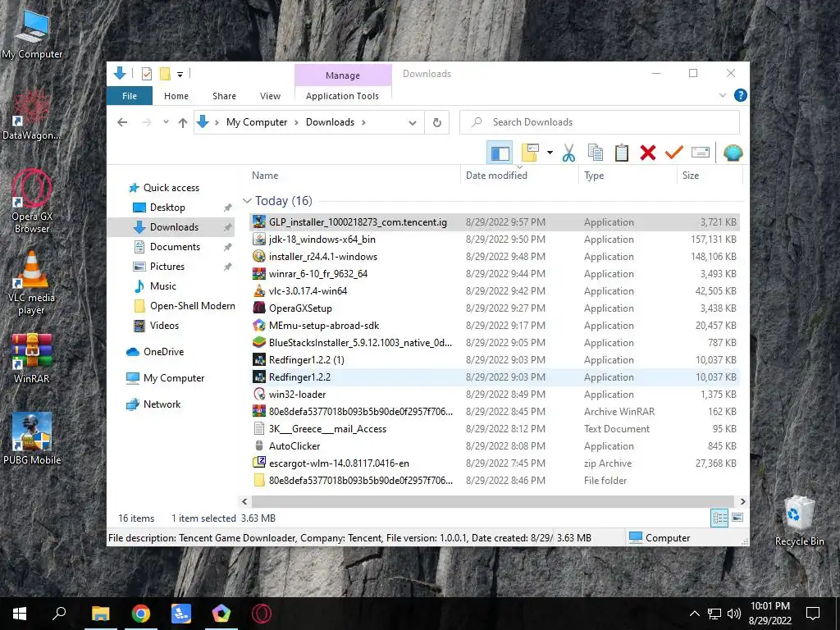
Task: Open Google Chrome from the taskbar
Action: (x=141, y=614)
